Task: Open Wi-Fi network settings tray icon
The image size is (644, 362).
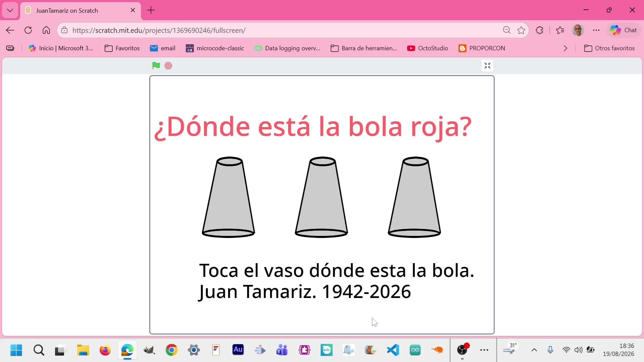Action: [x=566, y=350]
